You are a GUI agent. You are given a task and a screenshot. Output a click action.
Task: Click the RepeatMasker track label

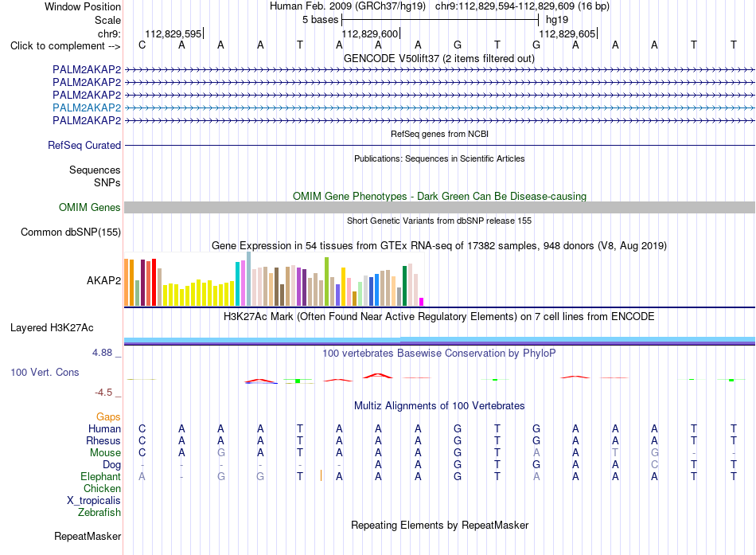tap(88, 536)
